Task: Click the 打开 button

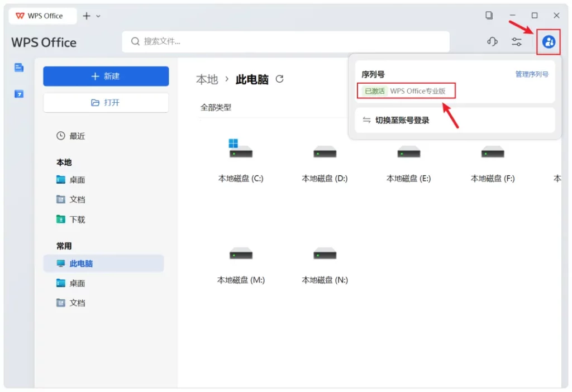Action: click(106, 102)
